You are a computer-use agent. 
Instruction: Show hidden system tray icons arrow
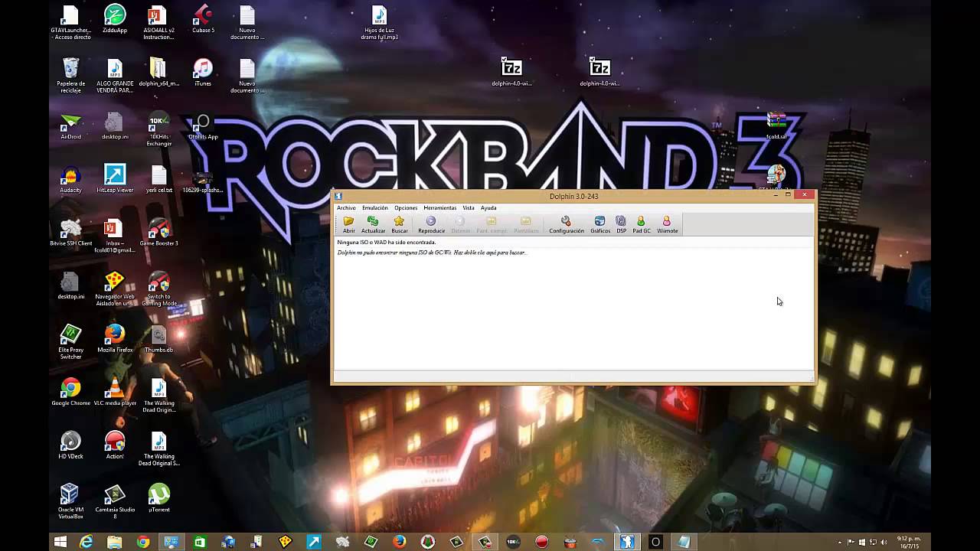pyautogui.click(x=840, y=543)
